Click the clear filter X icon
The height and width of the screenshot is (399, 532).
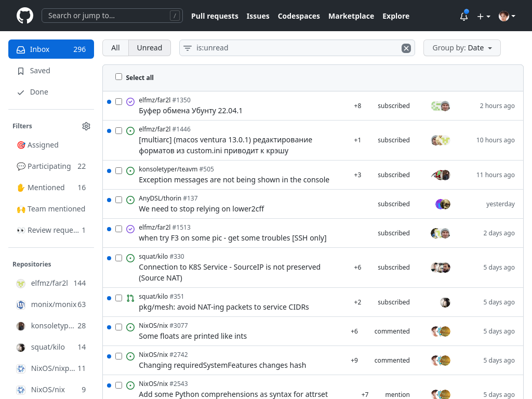click(406, 48)
